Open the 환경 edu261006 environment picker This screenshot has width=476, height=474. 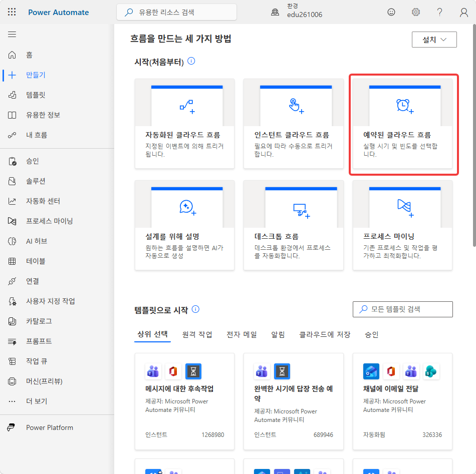click(297, 11)
